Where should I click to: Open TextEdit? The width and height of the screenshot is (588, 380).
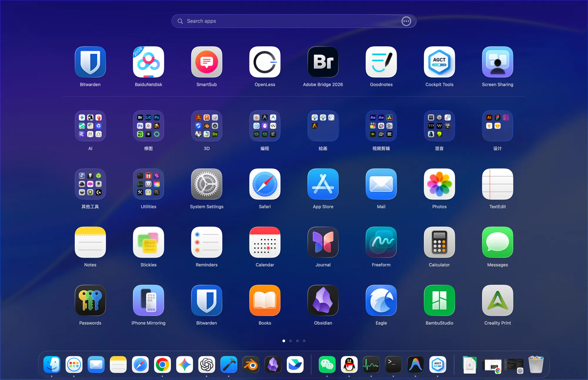click(x=498, y=184)
